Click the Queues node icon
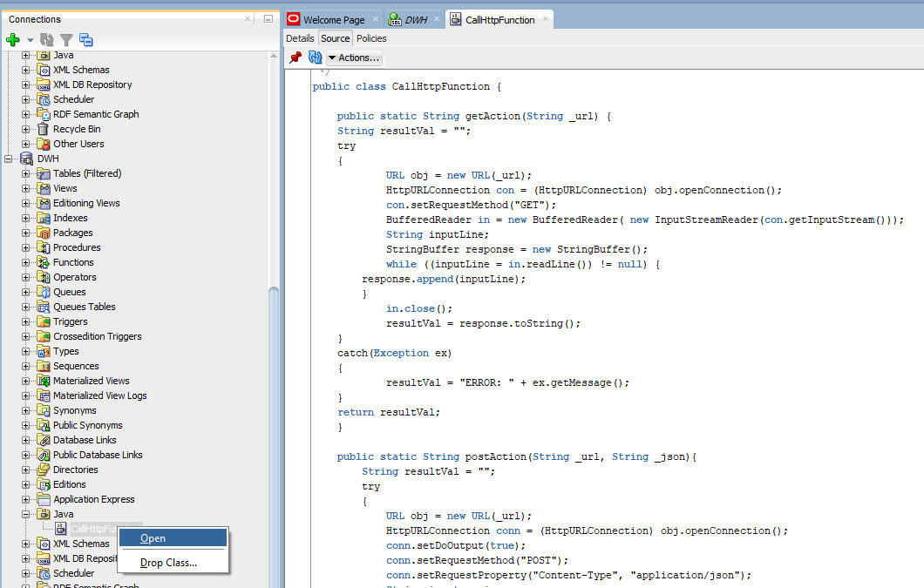Image resolution: width=924 pixels, height=588 pixels. 43,292
